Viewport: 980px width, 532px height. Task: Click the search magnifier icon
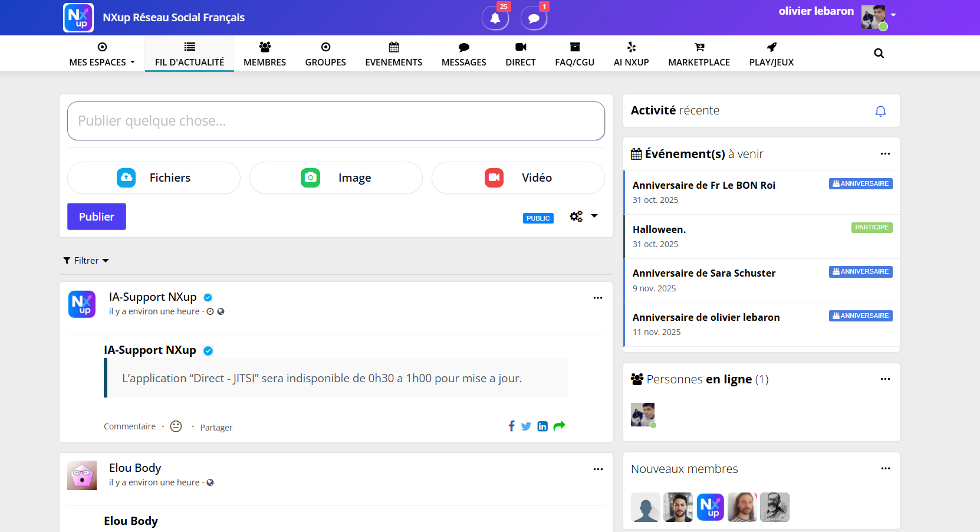point(879,54)
